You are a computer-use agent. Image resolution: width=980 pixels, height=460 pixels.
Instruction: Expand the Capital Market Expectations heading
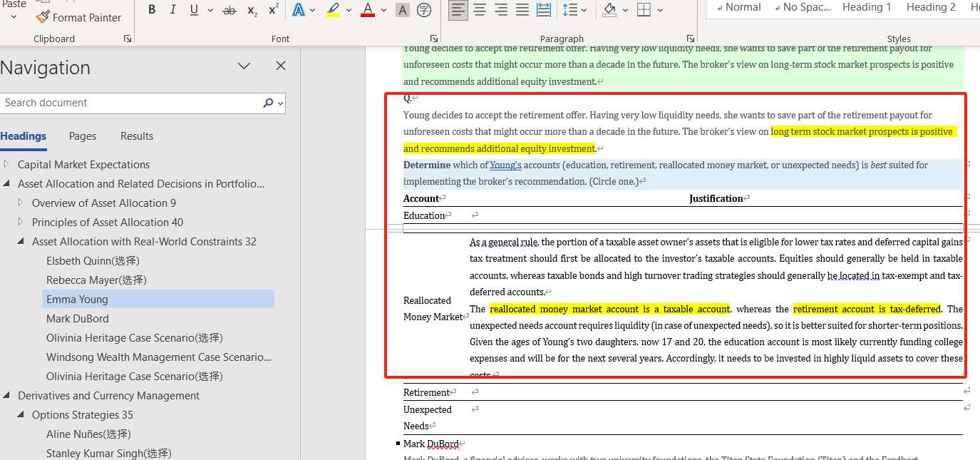tap(7, 164)
